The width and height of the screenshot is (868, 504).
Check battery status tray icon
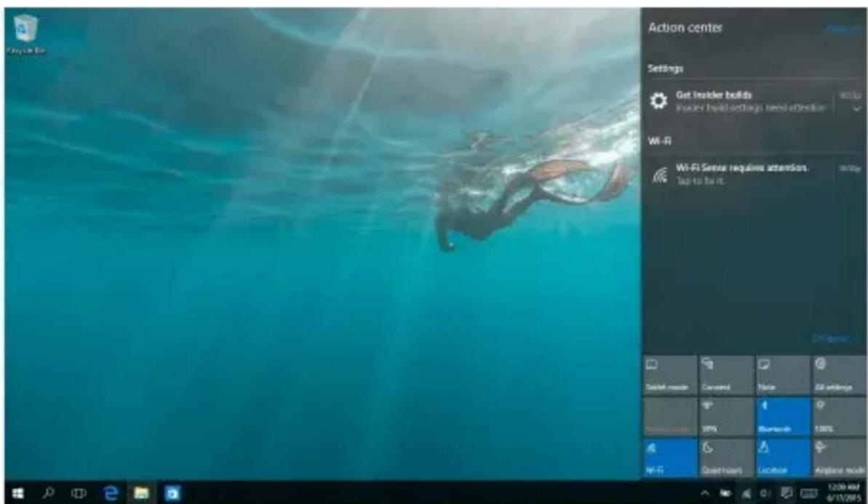725,493
